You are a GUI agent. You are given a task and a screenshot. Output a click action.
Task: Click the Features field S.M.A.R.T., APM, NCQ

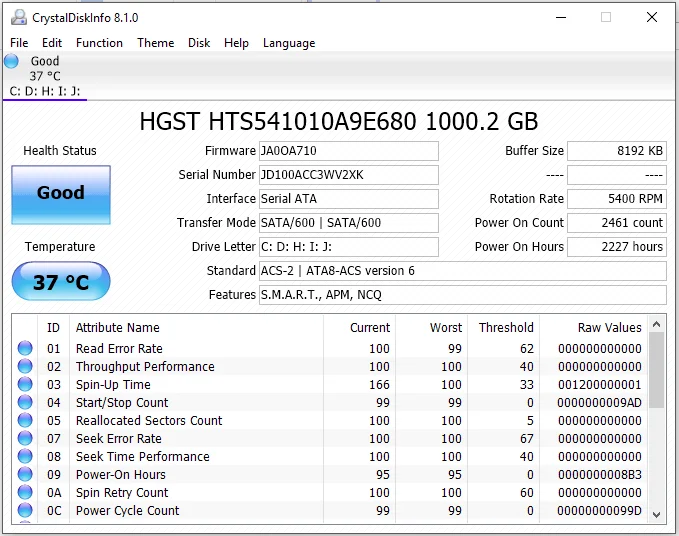462,295
